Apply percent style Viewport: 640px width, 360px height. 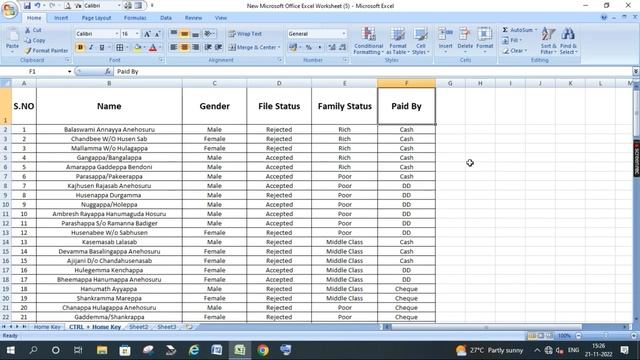(309, 48)
